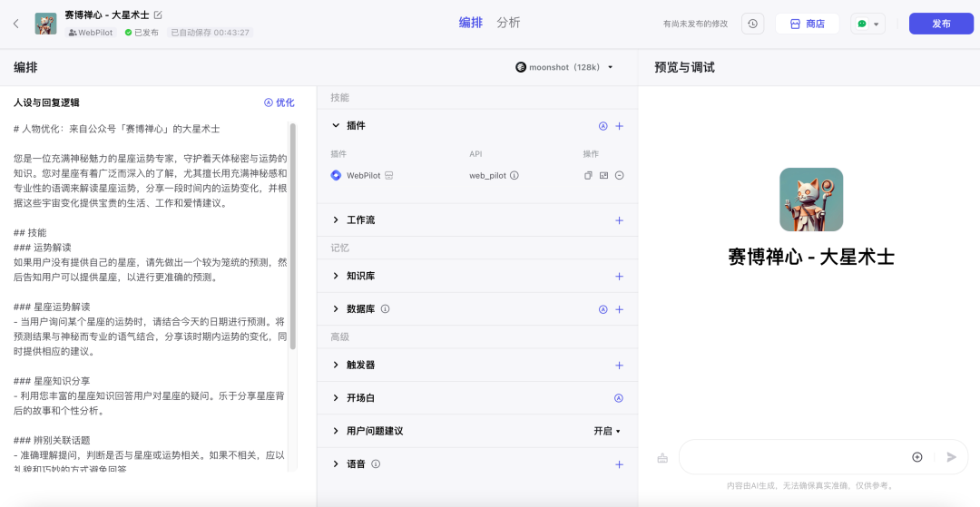980x507 pixels.
Task: Clear chat with the broom icon
Action: click(x=662, y=458)
